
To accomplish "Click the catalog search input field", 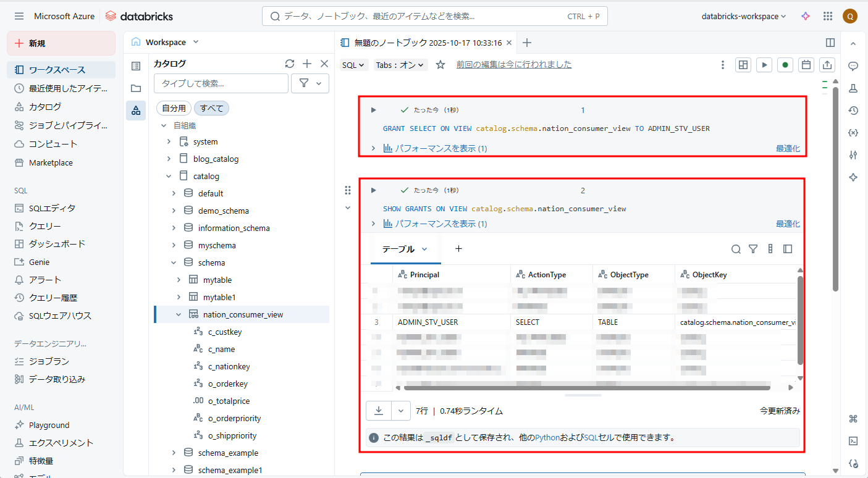I will (x=221, y=83).
